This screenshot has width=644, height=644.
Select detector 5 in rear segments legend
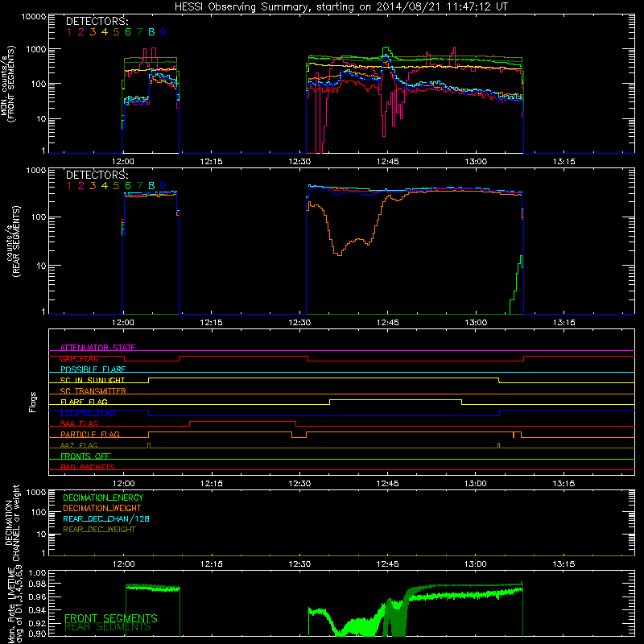point(116,186)
